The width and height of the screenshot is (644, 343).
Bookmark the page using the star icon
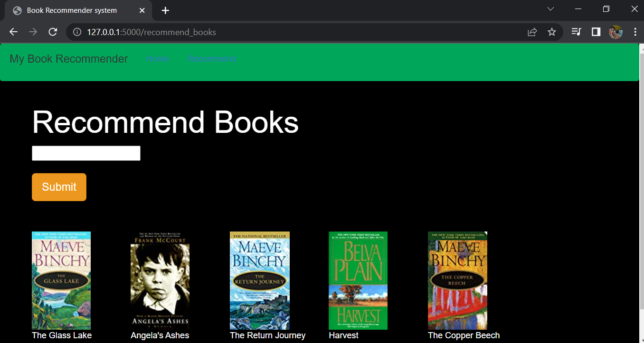pos(551,32)
